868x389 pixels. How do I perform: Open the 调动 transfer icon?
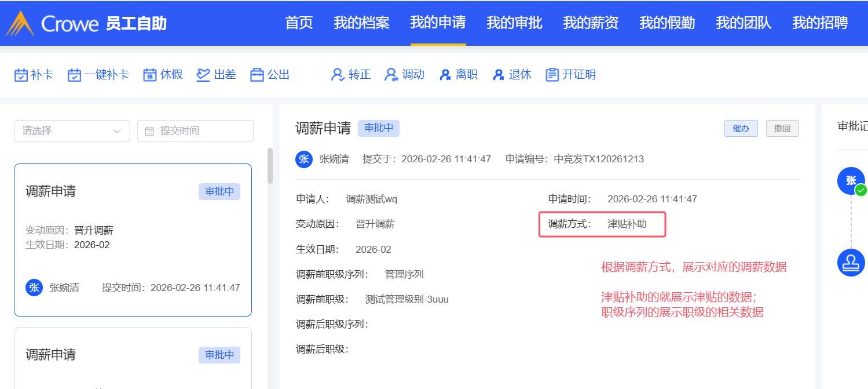[x=391, y=75]
